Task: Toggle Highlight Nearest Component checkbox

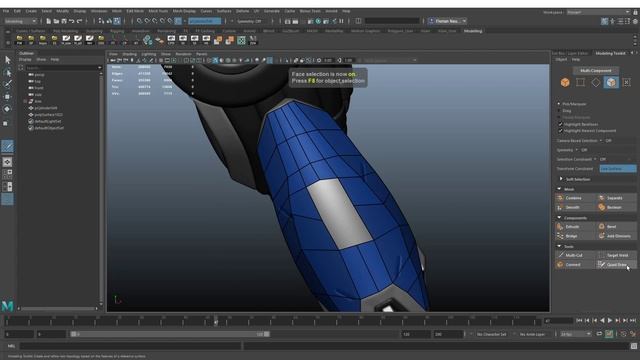Action: coord(560,131)
